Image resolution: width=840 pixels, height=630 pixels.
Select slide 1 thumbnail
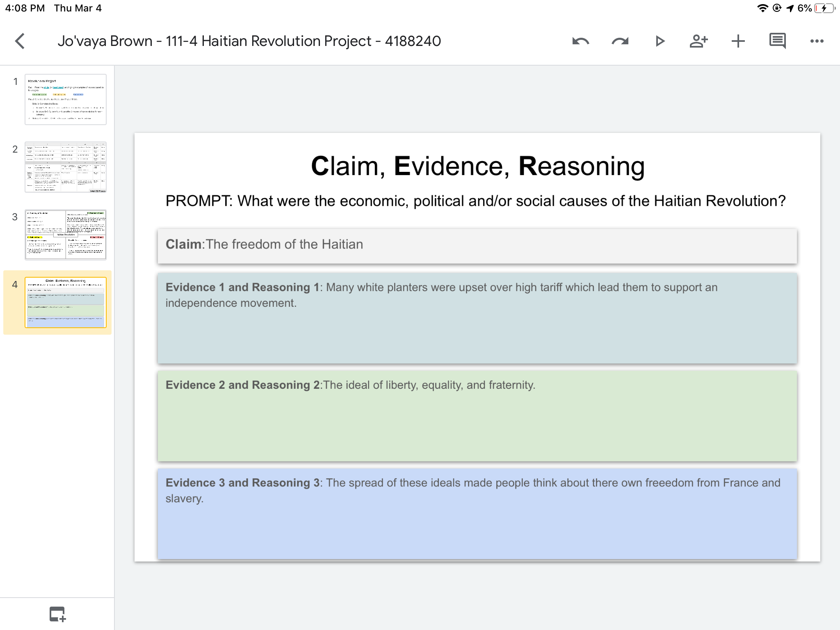coord(66,99)
